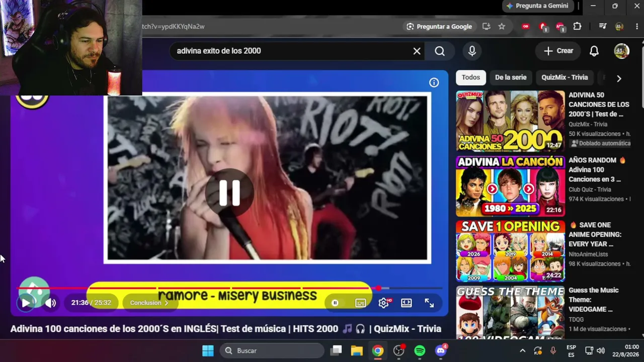This screenshot has height=362, width=644.
Task: Open the ABP ad blocker extension
Action: (560, 27)
